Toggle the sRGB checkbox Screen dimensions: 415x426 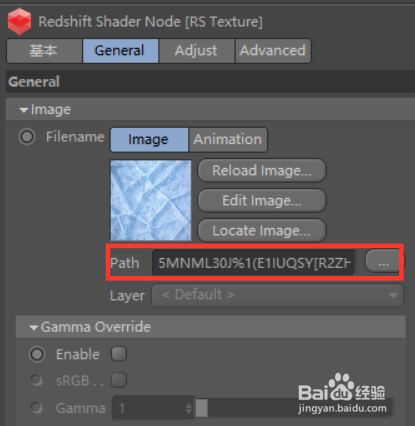(x=119, y=380)
